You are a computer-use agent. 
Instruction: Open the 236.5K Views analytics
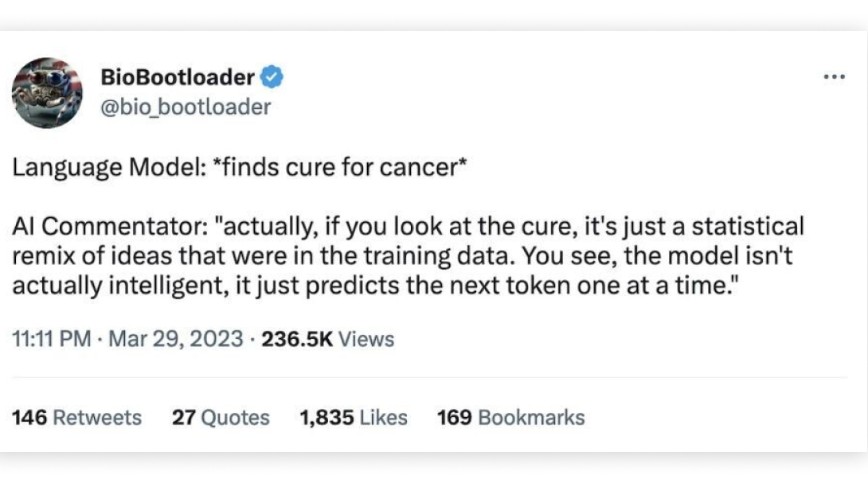328,339
